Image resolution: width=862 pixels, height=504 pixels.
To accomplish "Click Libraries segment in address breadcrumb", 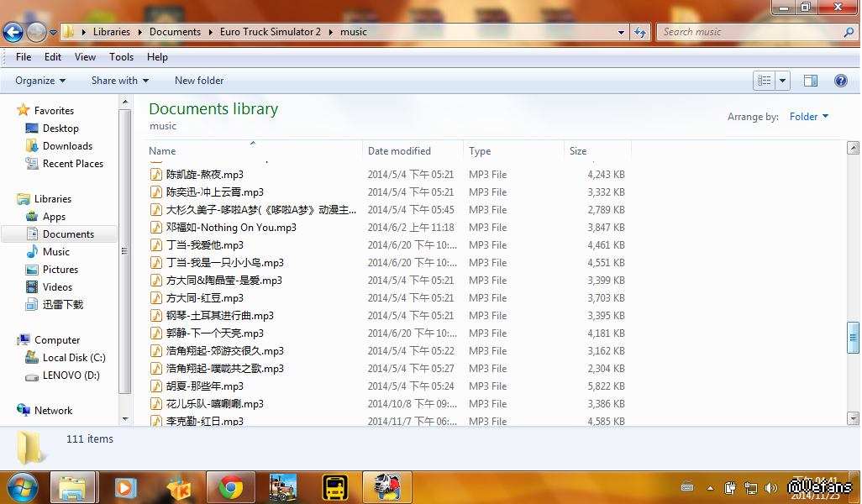I will coord(112,32).
